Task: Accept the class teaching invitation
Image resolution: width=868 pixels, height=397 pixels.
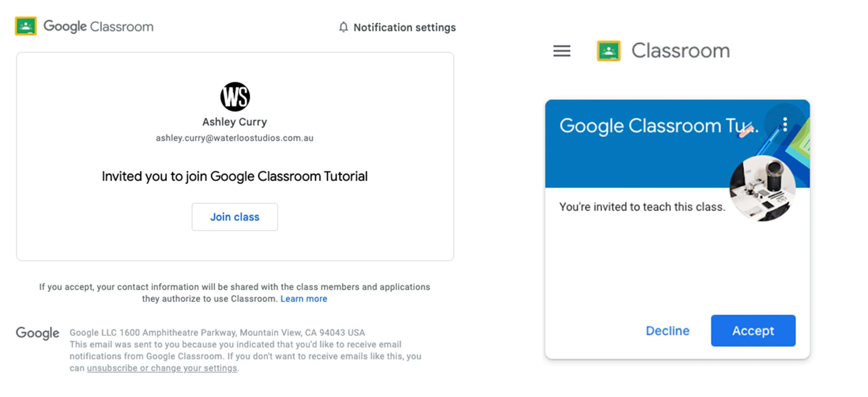Action: [753, 331]
